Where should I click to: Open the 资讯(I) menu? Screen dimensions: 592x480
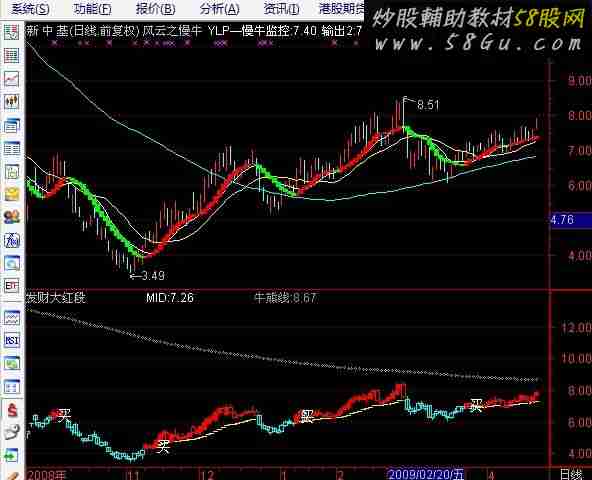[x=281, y=8]
